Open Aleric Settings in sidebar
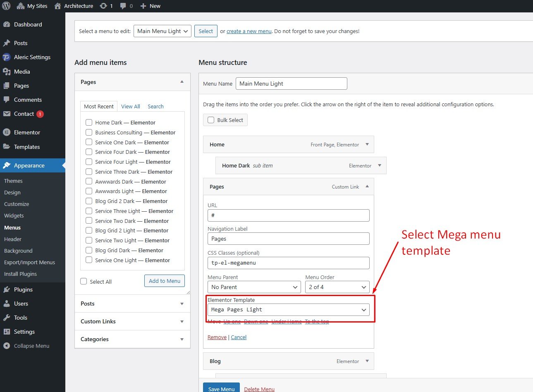 (32, 57)
